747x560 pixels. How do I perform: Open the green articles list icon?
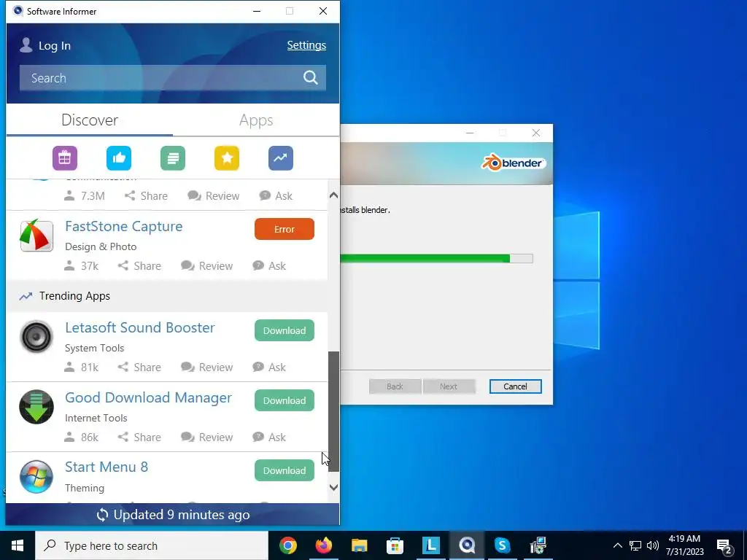(x=173, y=158)
